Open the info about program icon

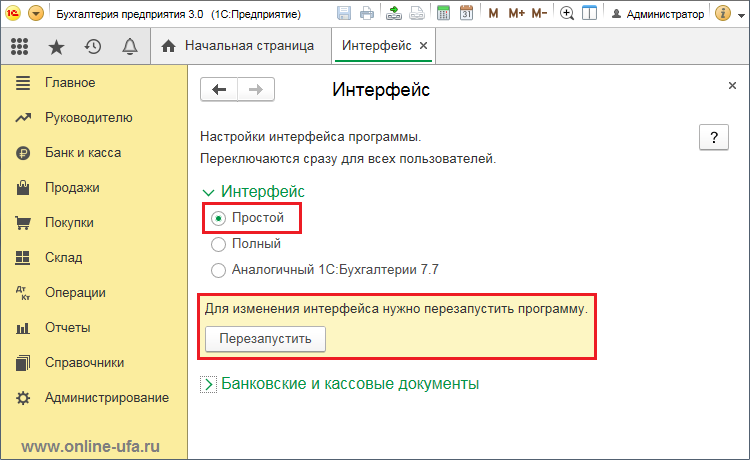pyautogui.click(x=723, y=13)
